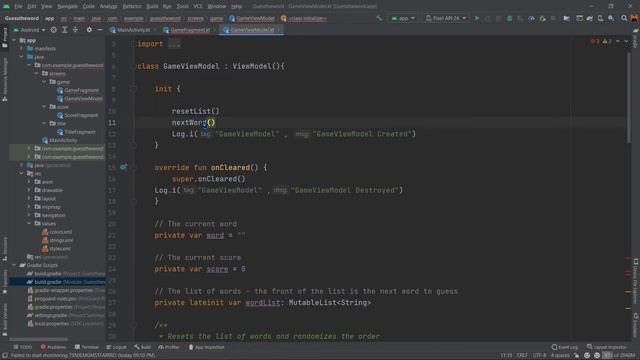640x360 pixels.
Task: Click Select Opened File target icon in Project panel
Action: click(x=53, y=30)
